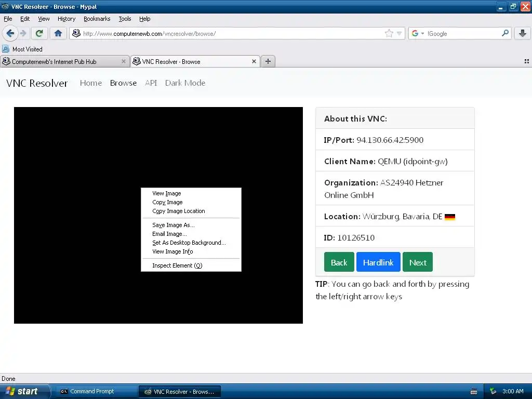Open the Help menu
The height and width of the screenshot is (399, 532).
(x=144, y=19)
